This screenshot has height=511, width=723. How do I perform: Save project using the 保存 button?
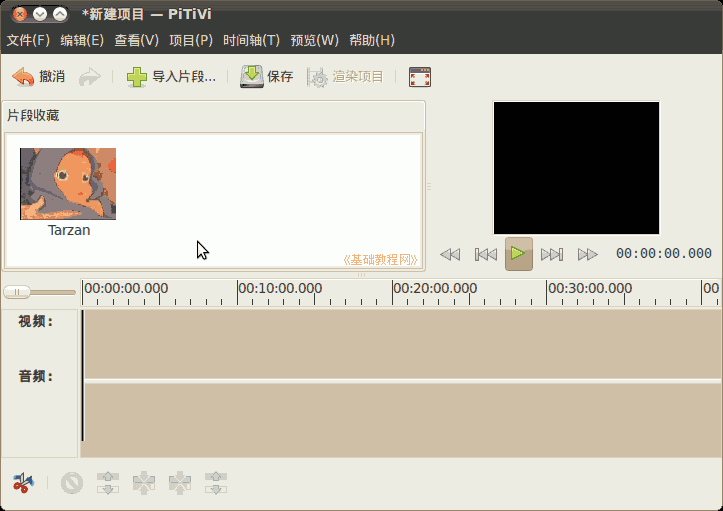click(x=267, y=77)
